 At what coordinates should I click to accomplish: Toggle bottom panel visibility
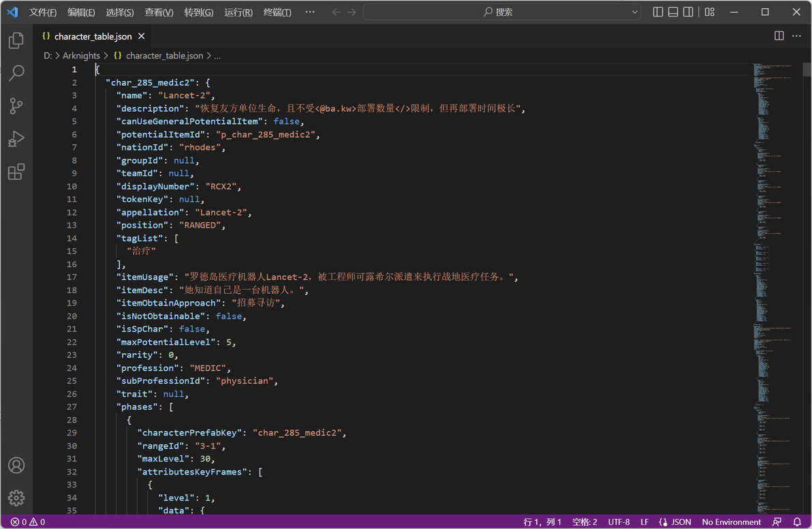673,12
